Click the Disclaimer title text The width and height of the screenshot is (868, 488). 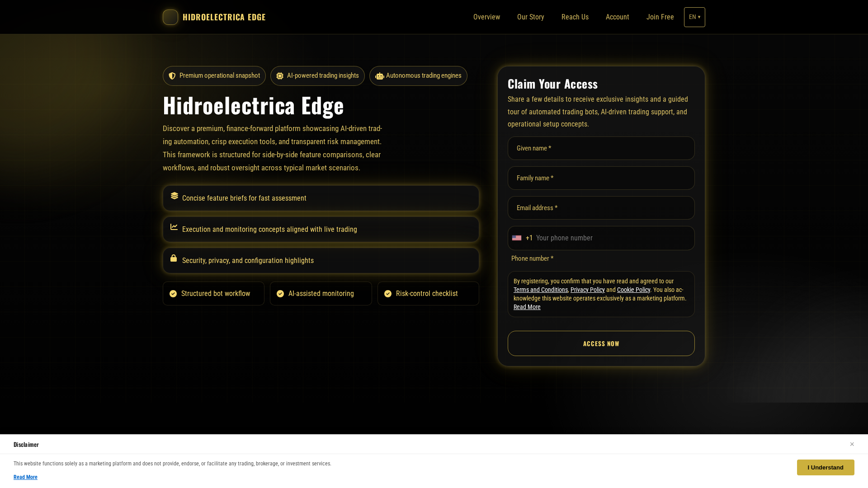tap(26, 445)
